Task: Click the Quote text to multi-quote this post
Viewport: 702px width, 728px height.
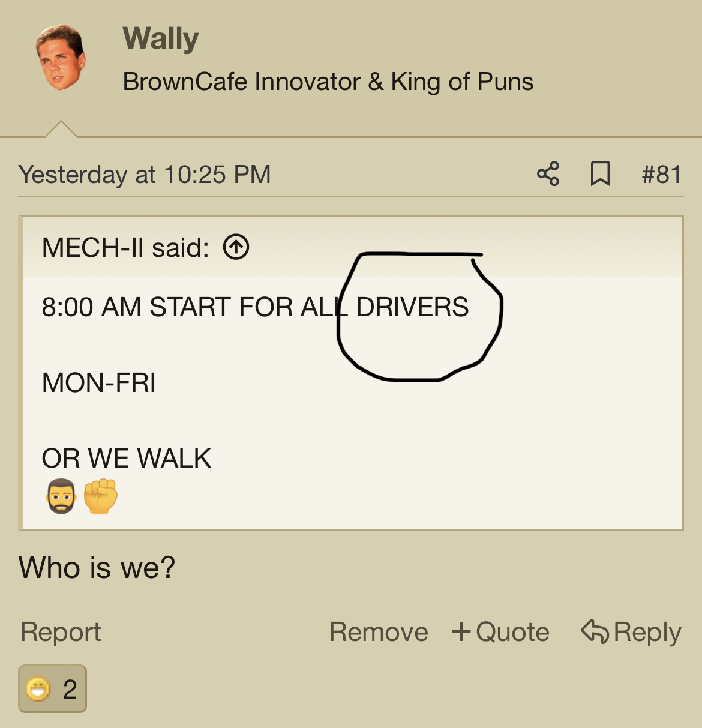Action: [x=512, y=632]
